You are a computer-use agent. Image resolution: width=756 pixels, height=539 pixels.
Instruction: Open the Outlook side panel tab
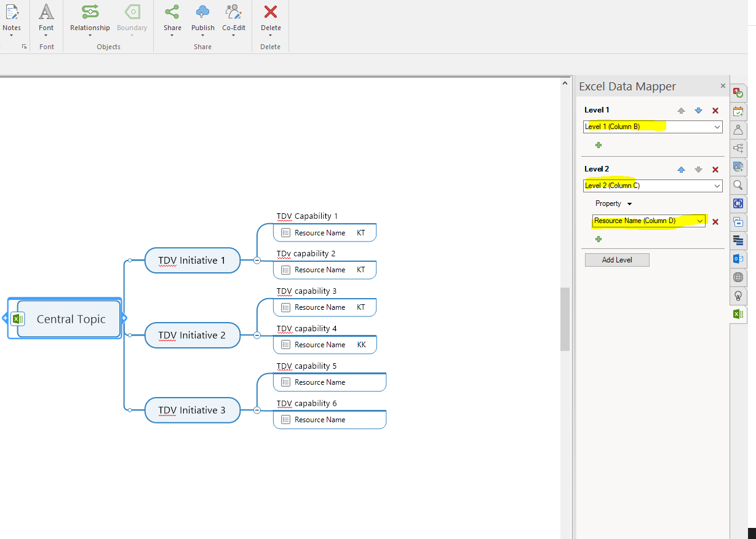738,259
